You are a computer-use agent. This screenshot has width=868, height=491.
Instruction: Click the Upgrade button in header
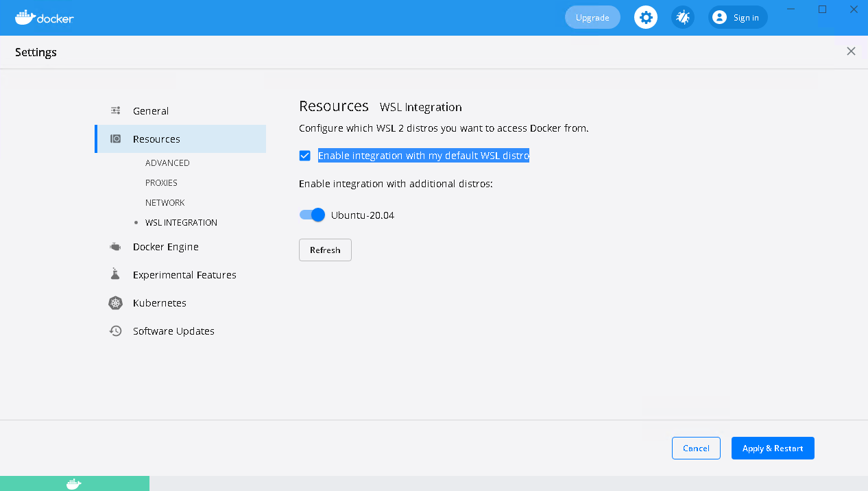pyautogui.click(x=592, y=18)
